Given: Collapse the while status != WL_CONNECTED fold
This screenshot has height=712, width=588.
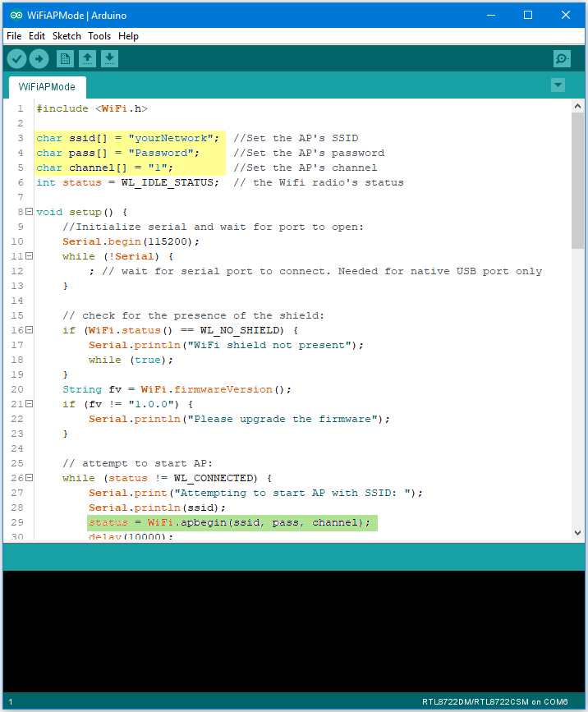Looking at the screenshot, I should (29, 478).
